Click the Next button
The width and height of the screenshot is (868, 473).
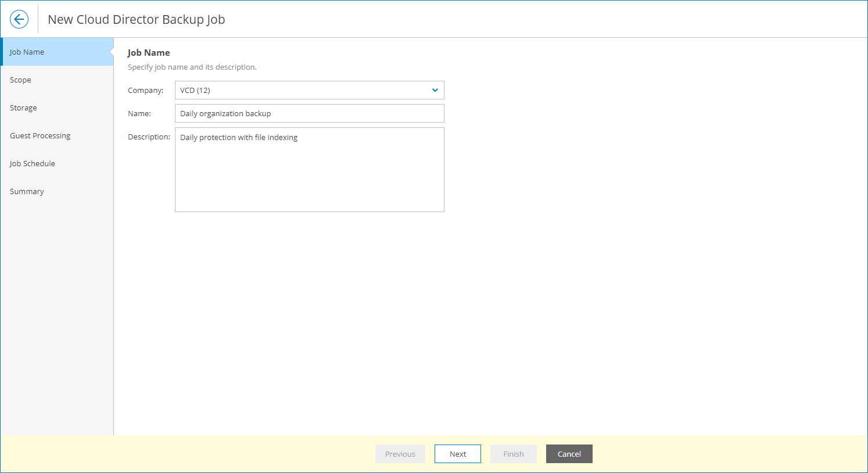(458, 454)
